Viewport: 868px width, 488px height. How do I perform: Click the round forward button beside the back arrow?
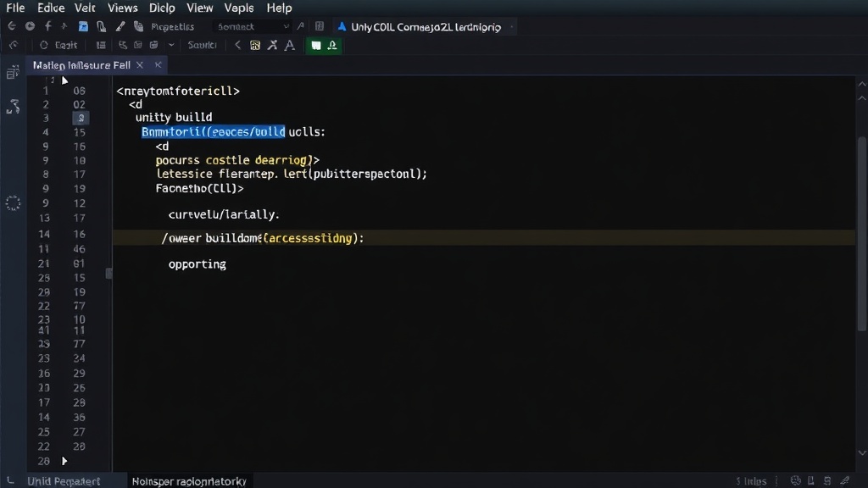click(x=30, y=26)
